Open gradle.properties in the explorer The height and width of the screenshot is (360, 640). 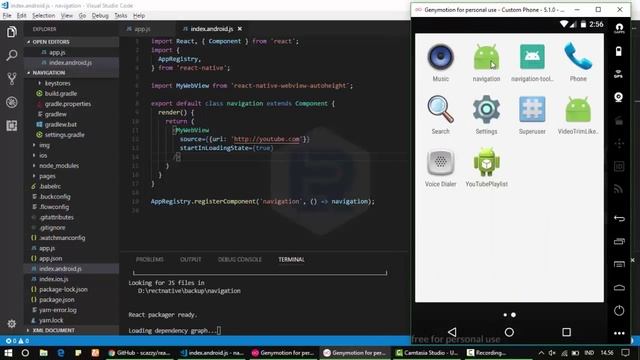[68, 104]
